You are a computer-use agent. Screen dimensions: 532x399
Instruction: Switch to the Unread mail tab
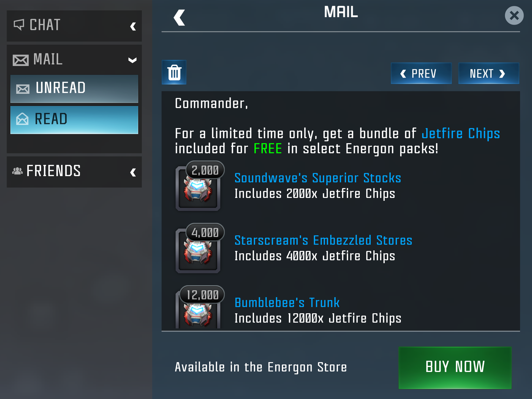tap(74, 89)
